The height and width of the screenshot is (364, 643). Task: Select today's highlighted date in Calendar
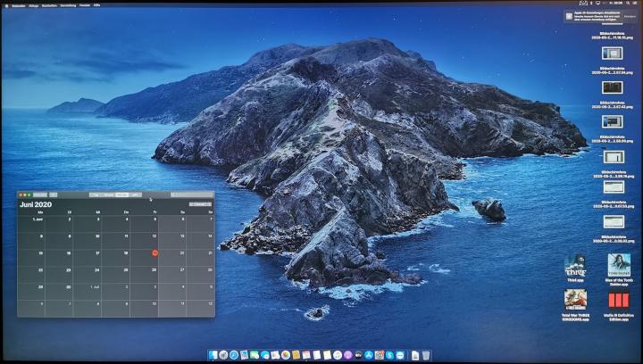point(154,253)
